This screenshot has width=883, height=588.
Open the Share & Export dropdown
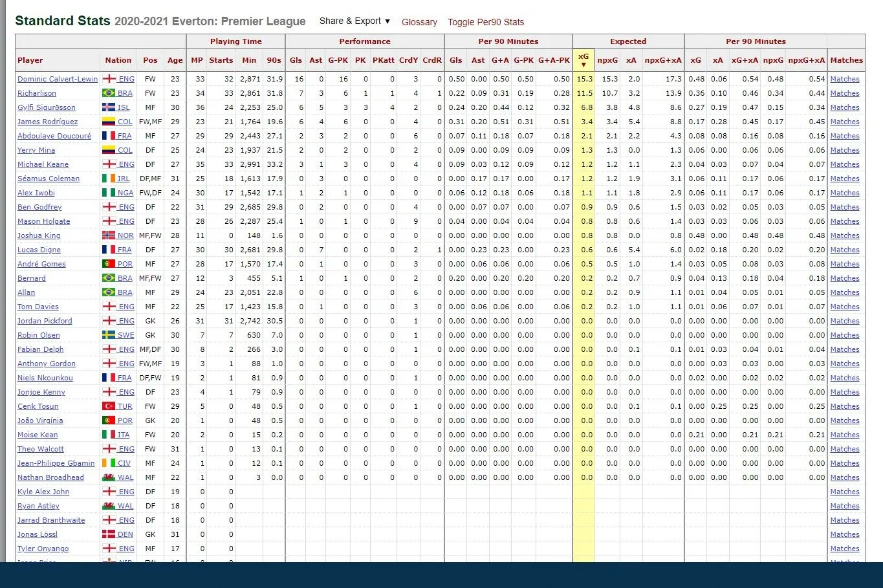pyautogui.click(x=354, y=21)
